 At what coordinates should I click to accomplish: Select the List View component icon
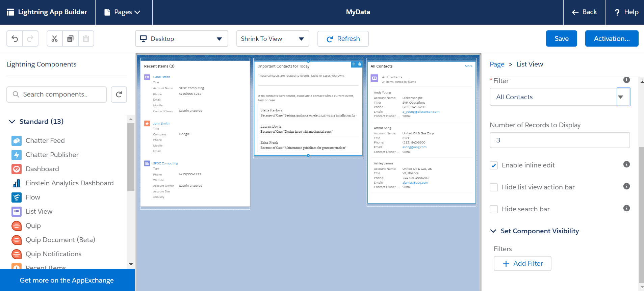pyautogui.click(x=17, y=212)
